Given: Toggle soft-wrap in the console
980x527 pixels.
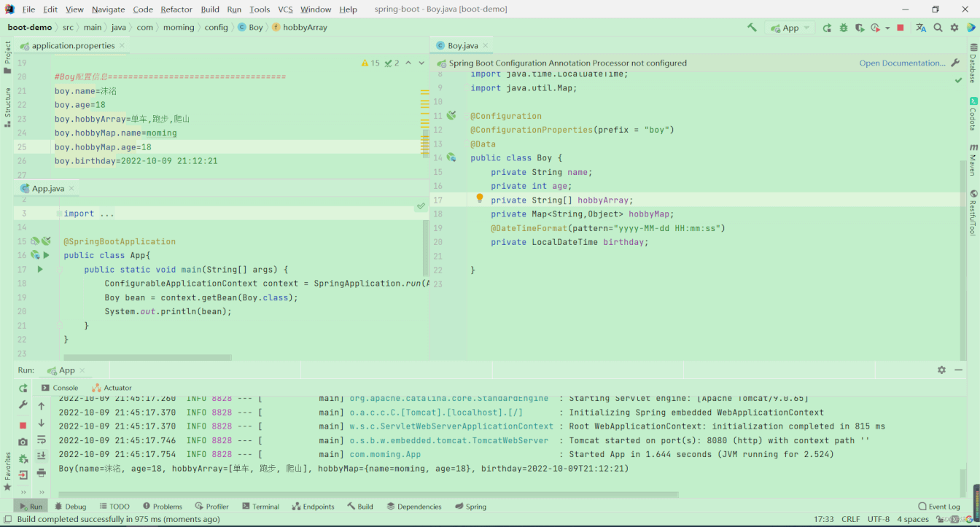Looking at the screenshot, I should point(42,440).
